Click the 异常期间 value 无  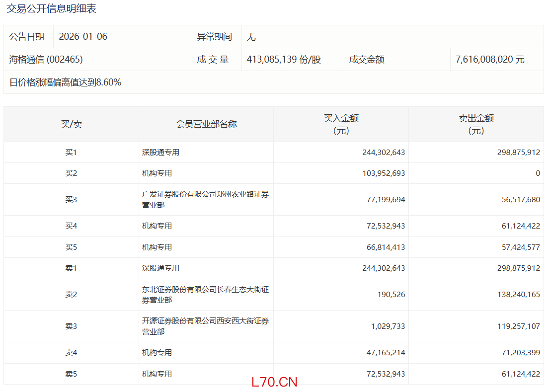[251, 37]
